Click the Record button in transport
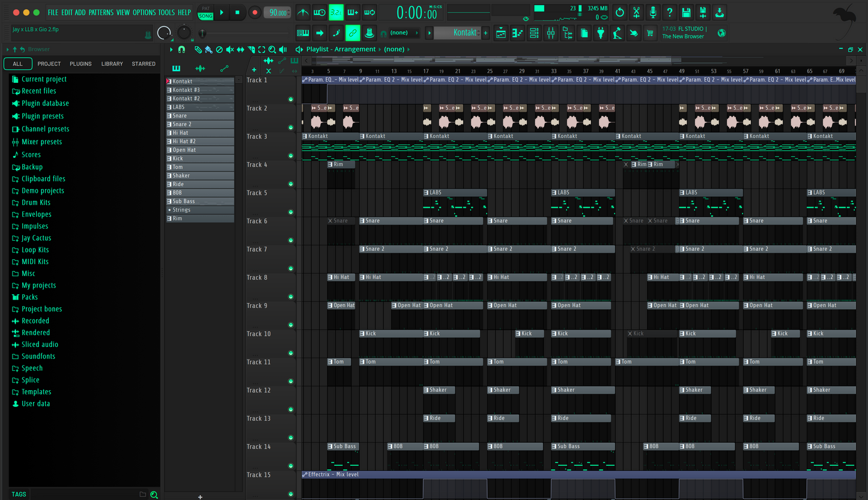868x500 pixels. click(255, 13)
